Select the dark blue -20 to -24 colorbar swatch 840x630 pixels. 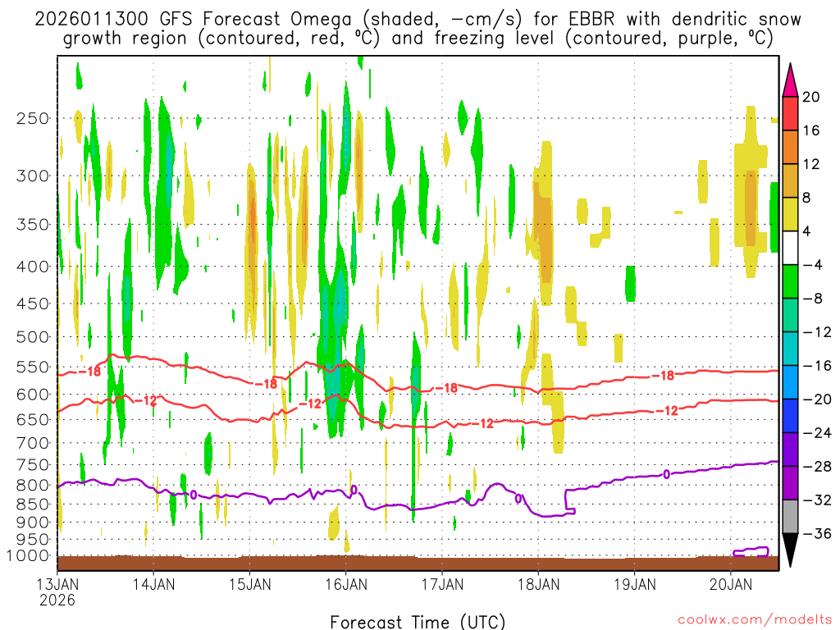(x=790, y=416)
